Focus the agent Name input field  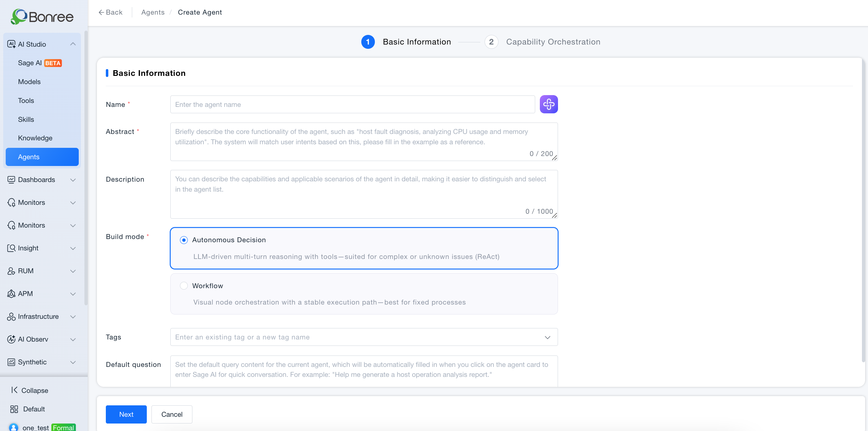point(352,104)
